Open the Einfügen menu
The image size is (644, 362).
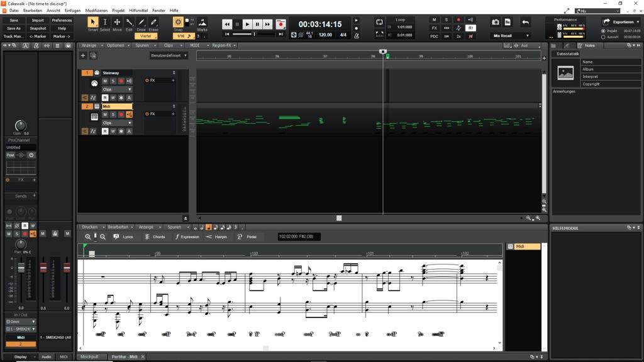[x=73, y=10]
